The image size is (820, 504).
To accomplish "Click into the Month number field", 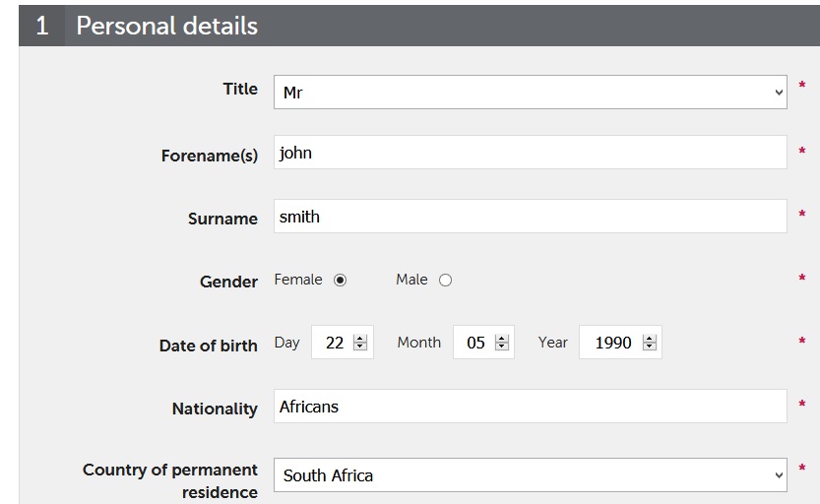I will tap(474, 343).
